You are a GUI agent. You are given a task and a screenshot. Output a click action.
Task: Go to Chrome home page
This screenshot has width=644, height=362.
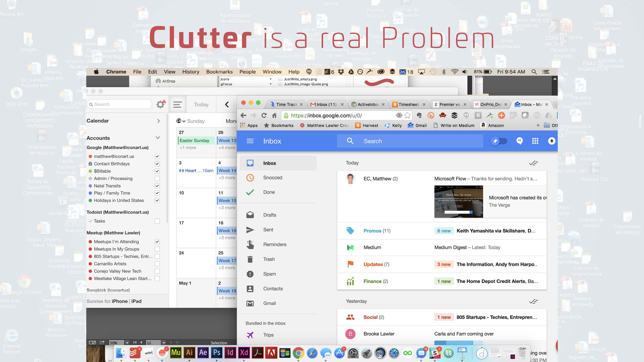[x=274, y=116]
